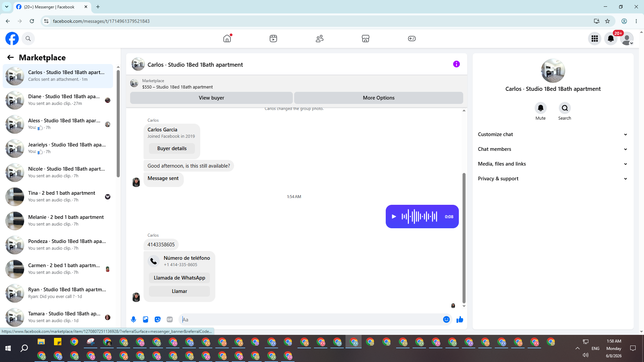Choose a sticker to send
644x362 pixels.
[x=158, y=319]
